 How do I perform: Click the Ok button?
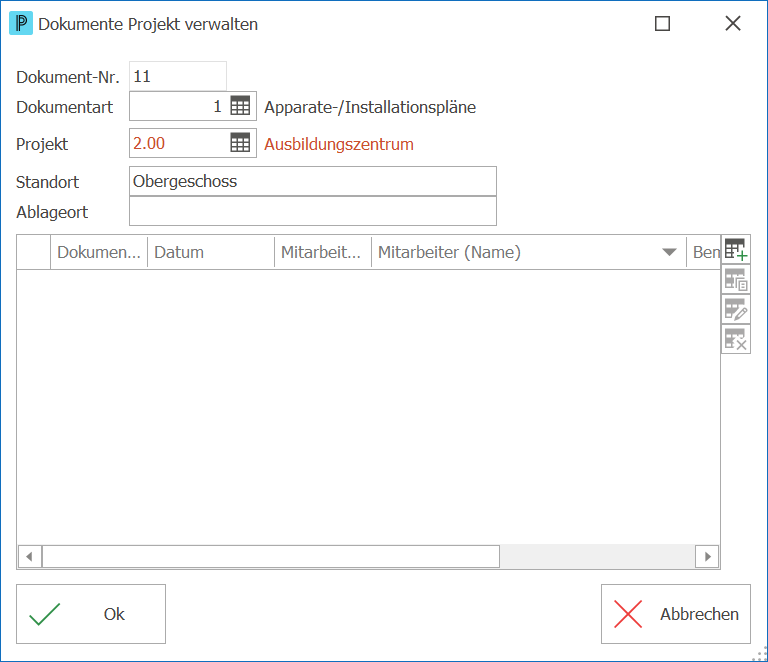[91, 614]
